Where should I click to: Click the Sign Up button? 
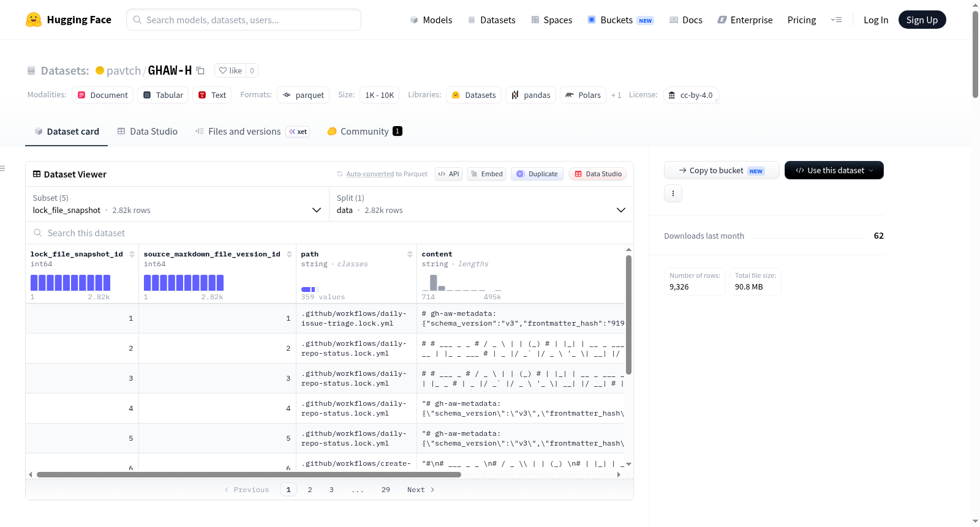point(922,20)
